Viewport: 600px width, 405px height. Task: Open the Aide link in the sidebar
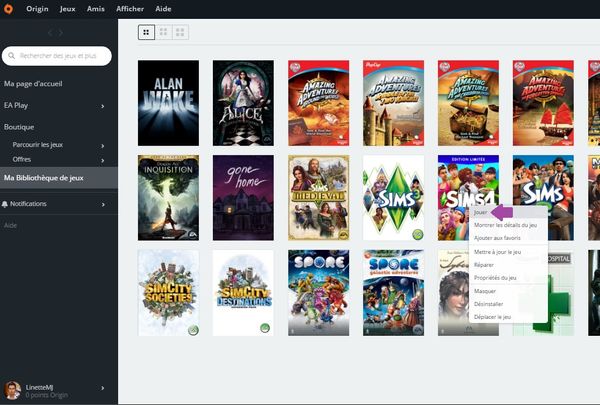[10, 225]
